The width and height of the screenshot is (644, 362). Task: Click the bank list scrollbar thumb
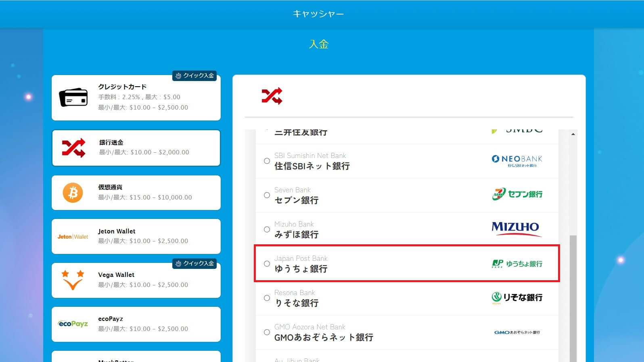(573, 298)
